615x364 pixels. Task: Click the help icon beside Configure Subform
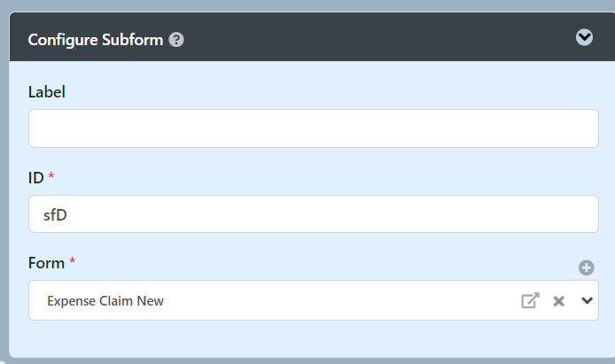click(x=176, y=40)
